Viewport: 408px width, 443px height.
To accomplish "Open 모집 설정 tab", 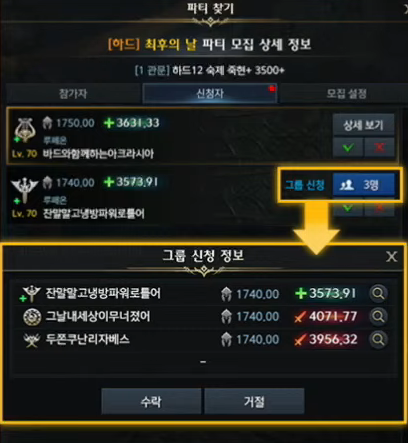I will click(x=346, y=94).
